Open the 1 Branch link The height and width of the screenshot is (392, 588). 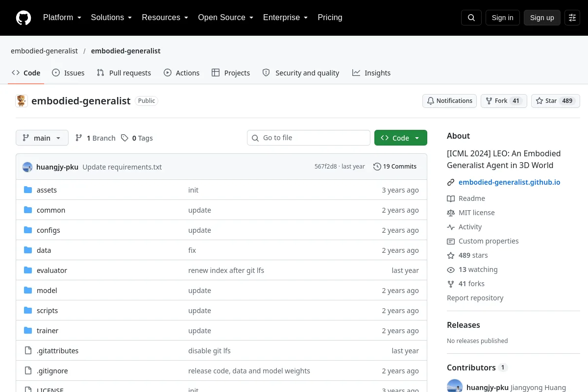(x=95, y=138)
